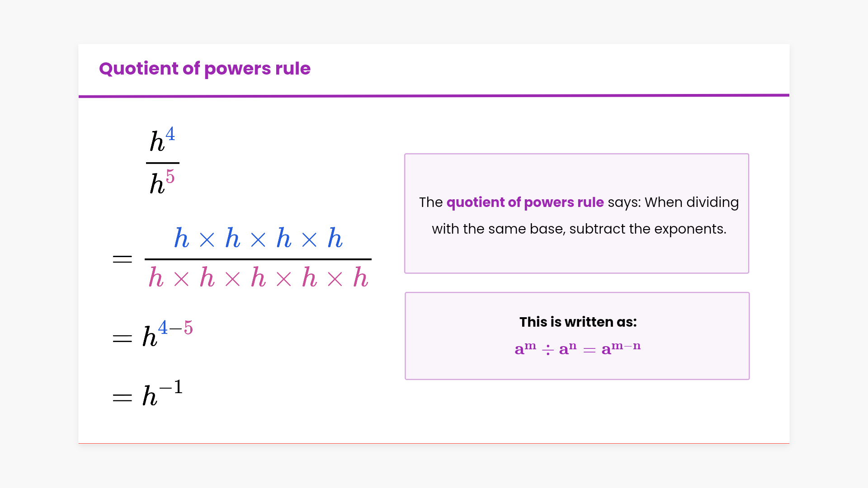Click the pink exponent 5 in the top fraction

(170, 176)
